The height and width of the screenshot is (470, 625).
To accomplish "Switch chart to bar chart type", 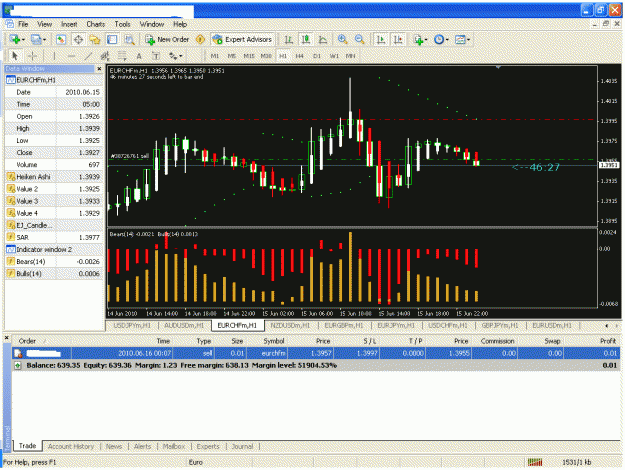I will pyautogui.click(x=288, y=39).
